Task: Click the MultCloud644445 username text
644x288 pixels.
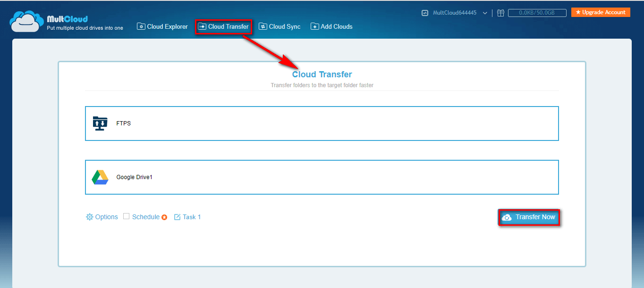Action: coord(456,13)
